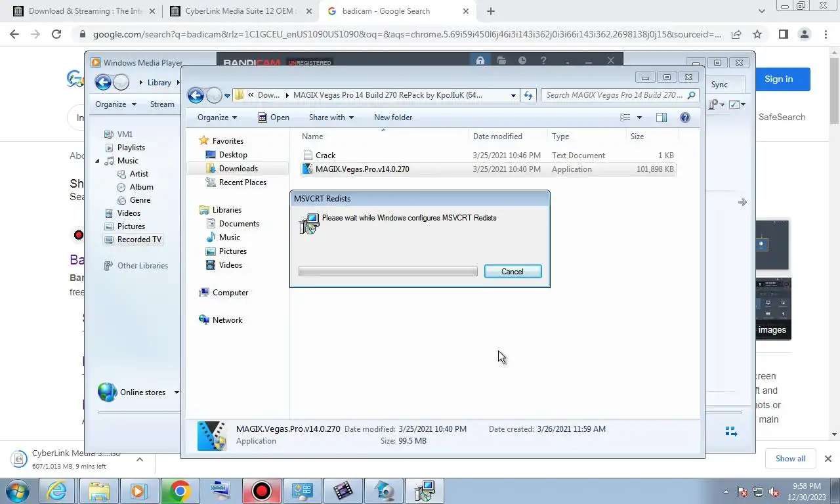The image size is (840, 504).
Task: Open the Bandicam folder icon
Action: (x=501, y=61)
